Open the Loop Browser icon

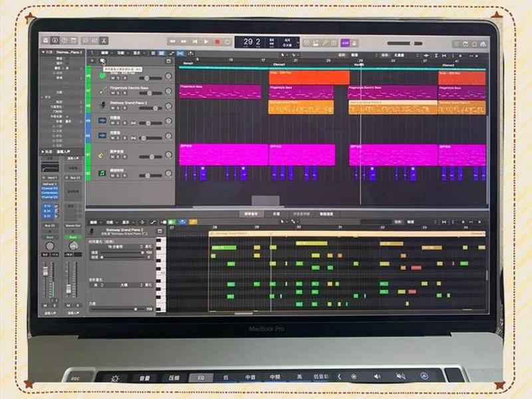pyautogui.click(x=474, y=44)
